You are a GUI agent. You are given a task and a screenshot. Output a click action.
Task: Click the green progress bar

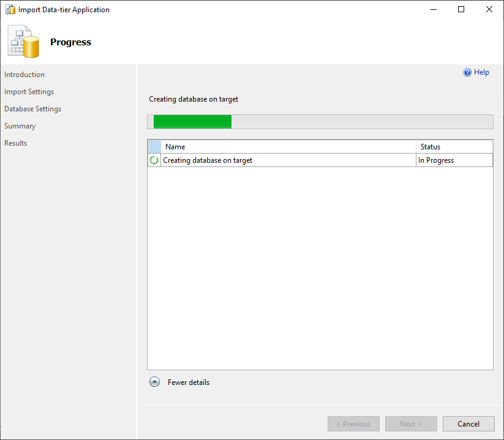pos(193,121)
